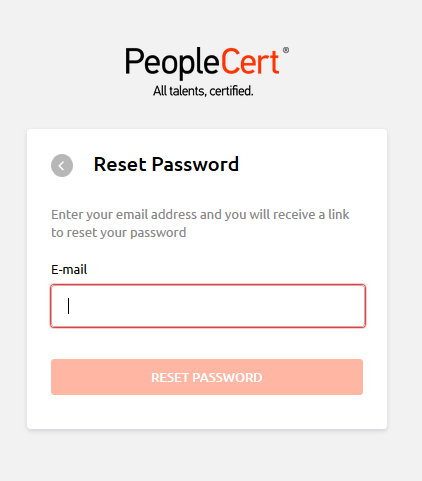Click the word "link" in the instructions

pos(339,214)
